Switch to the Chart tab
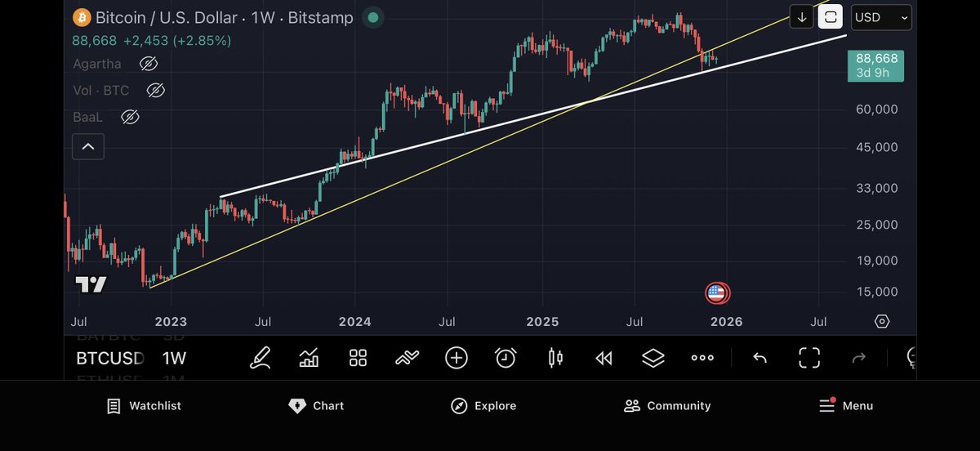The image size is (980, 451). tap(316, 406)
